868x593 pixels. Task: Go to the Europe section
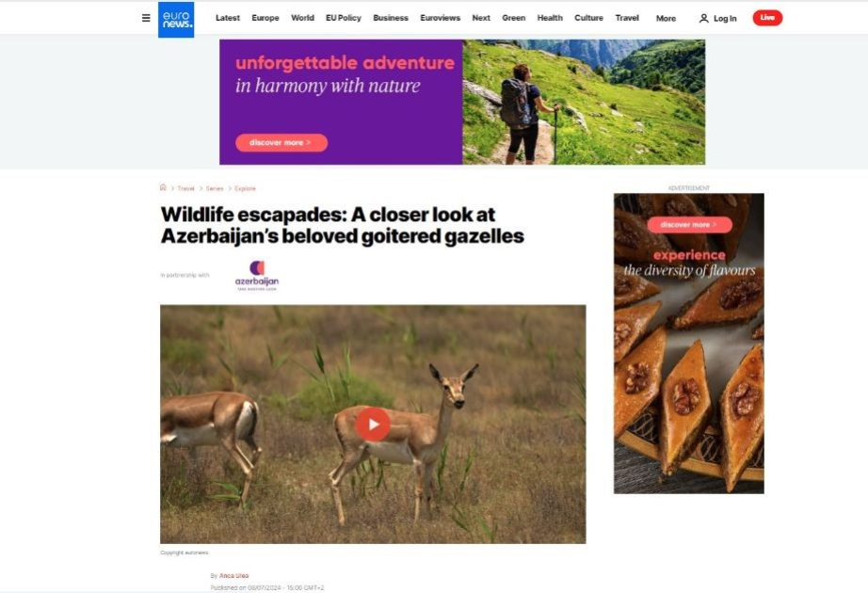tap(265, 18)
